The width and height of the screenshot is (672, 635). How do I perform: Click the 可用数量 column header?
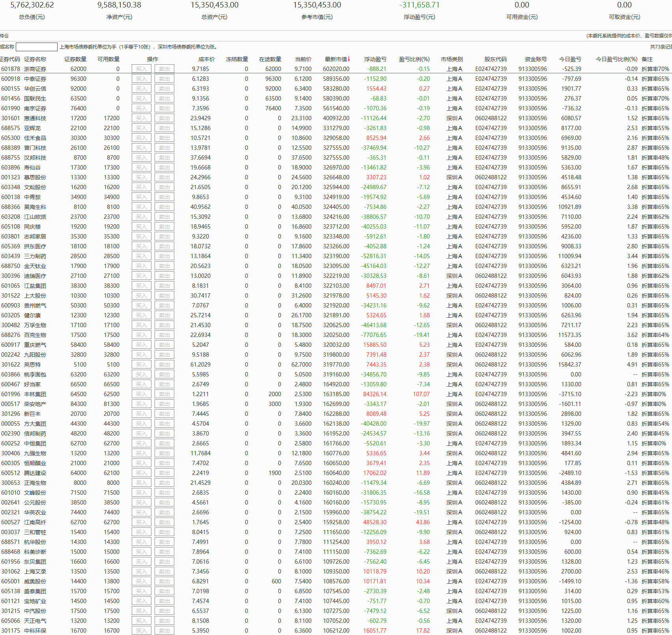108,59
